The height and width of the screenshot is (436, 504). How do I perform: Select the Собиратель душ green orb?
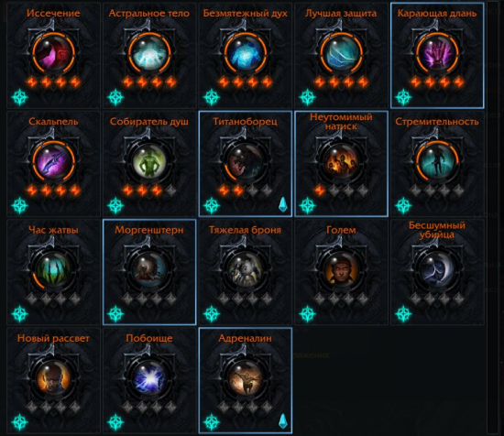pos(149,160)
